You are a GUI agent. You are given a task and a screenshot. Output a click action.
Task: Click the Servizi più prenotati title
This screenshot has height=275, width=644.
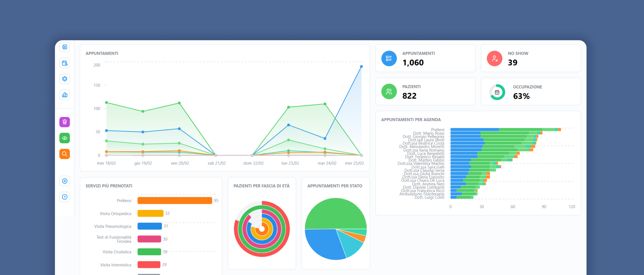pos(109,186)
